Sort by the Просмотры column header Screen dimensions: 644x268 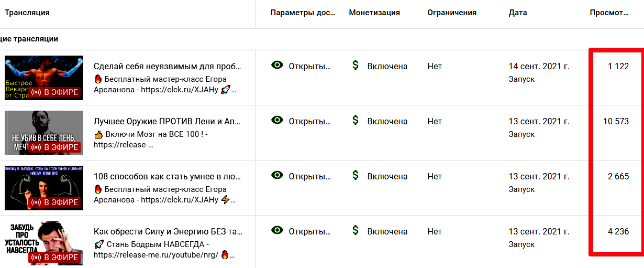click(x=609, y=13)
